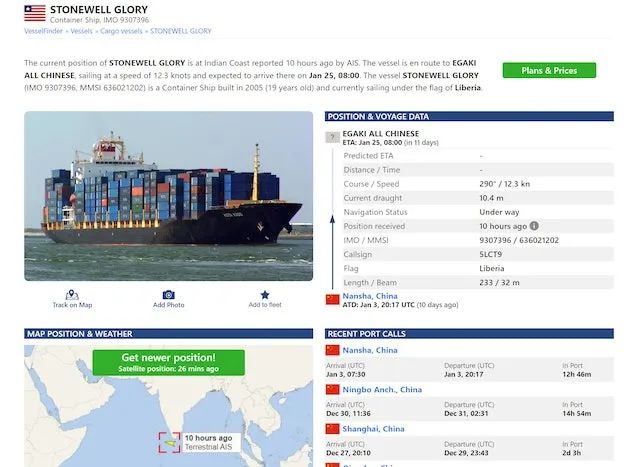Open Shanghai, China port link
The width and height of the screenshot is (640, 467).
click(x=373, y=429)
